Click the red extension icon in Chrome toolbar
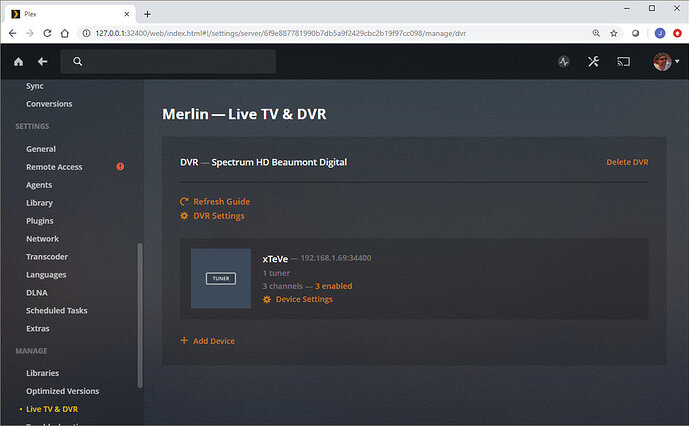This screenshot has width=689, height=426. click(x=677, y=33)
